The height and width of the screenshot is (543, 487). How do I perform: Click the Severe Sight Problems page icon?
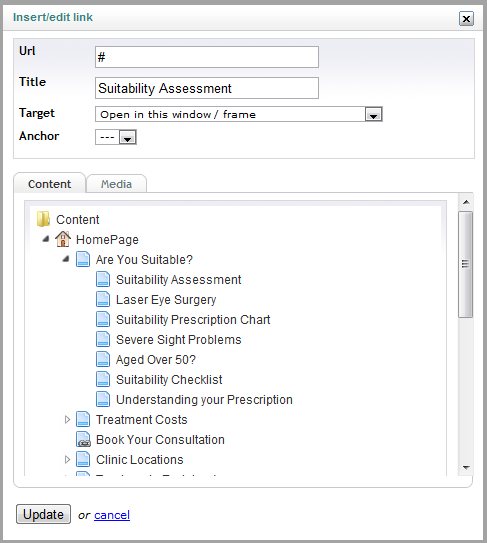[103, 339]
